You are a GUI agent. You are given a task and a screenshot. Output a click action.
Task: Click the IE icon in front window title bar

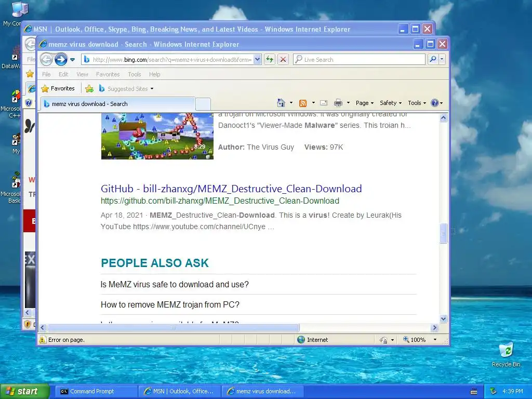click(43, 44)
